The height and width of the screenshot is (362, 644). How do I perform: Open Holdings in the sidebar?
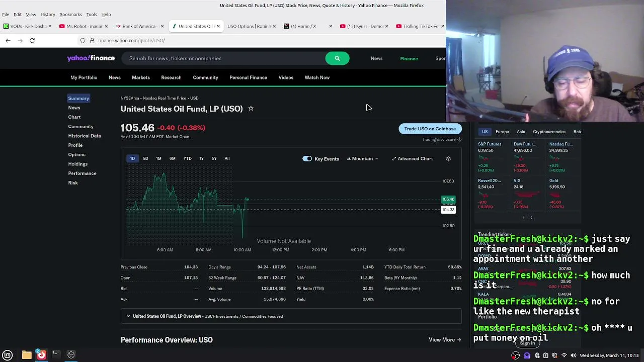pos(77,164)
